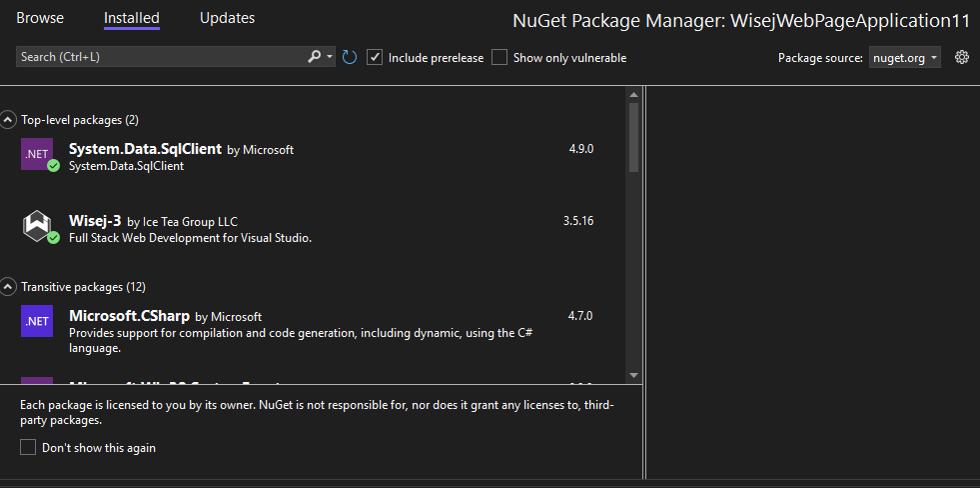Open the Package source dropdown

point(904,58)
